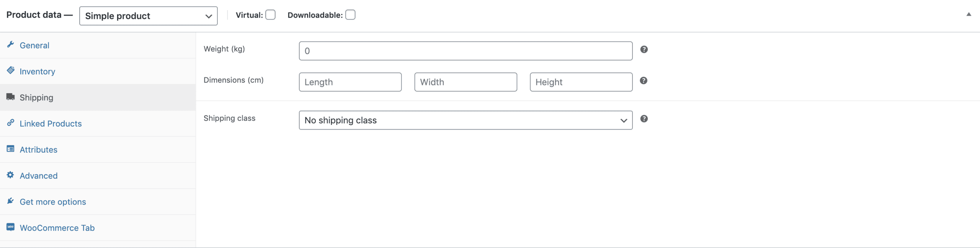Click the list icon beside Attributes
980x248 pixels.
[x=11, y=149]
